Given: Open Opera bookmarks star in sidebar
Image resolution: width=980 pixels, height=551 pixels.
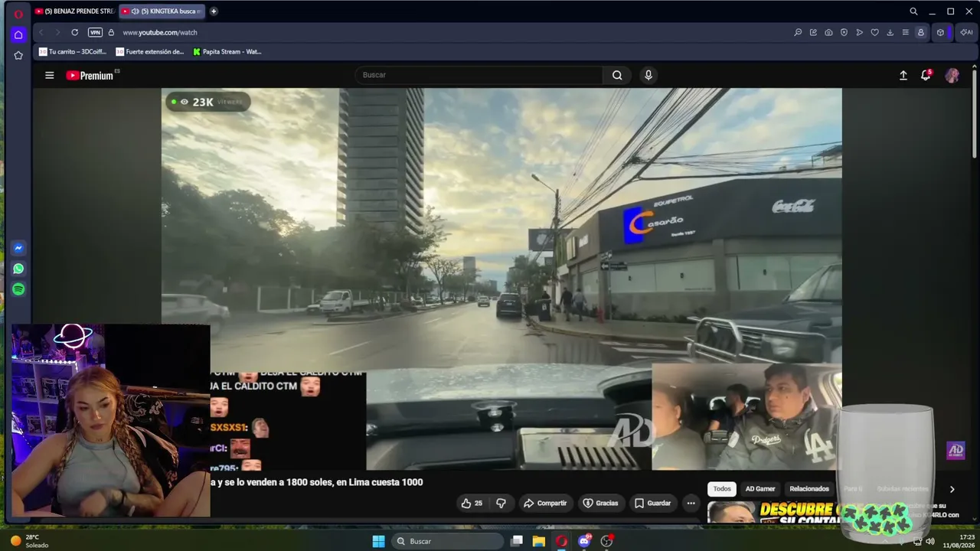Looking at the screenshot, I should pos(18,55).
